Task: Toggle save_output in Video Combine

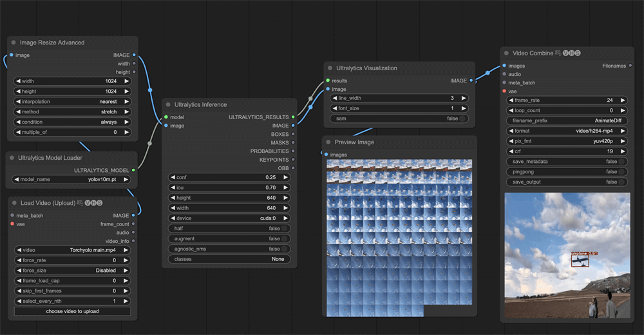Action: tap(567, 182)
